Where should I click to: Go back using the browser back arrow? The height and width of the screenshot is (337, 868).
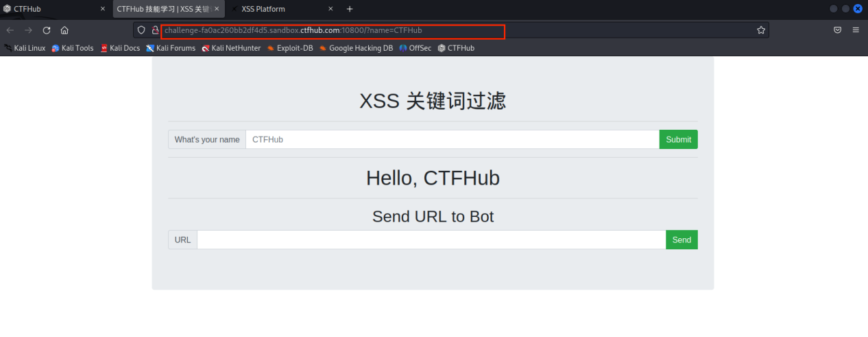(x=10, y=30)
